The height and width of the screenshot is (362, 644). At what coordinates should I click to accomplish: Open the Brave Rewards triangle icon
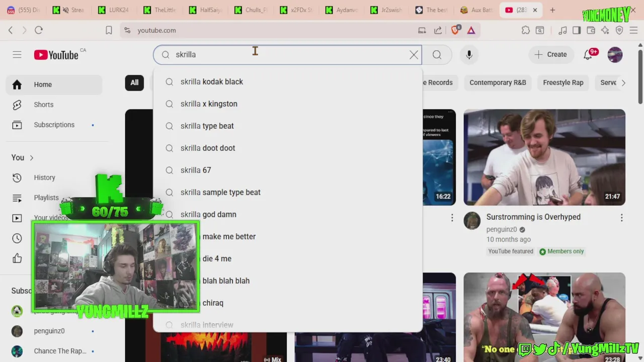471,30
